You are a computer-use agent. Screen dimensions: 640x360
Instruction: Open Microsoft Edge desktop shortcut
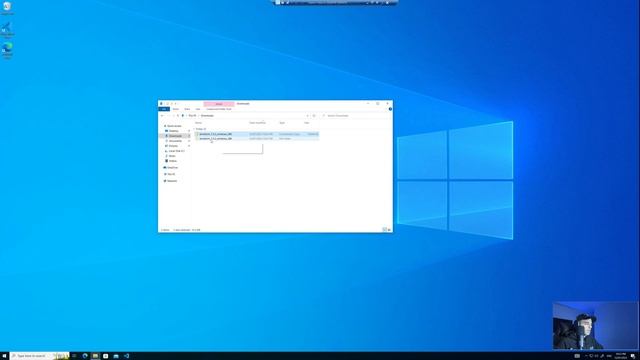click(x=7, y=51)
